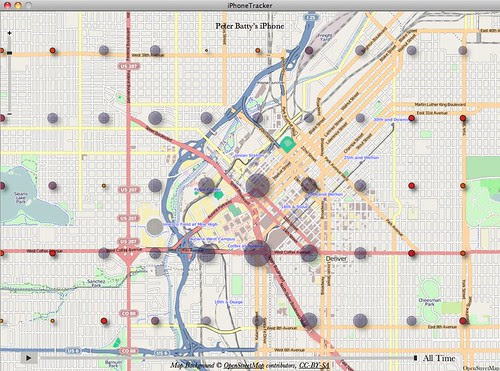Click the All Time label

[x=439, y=358]
